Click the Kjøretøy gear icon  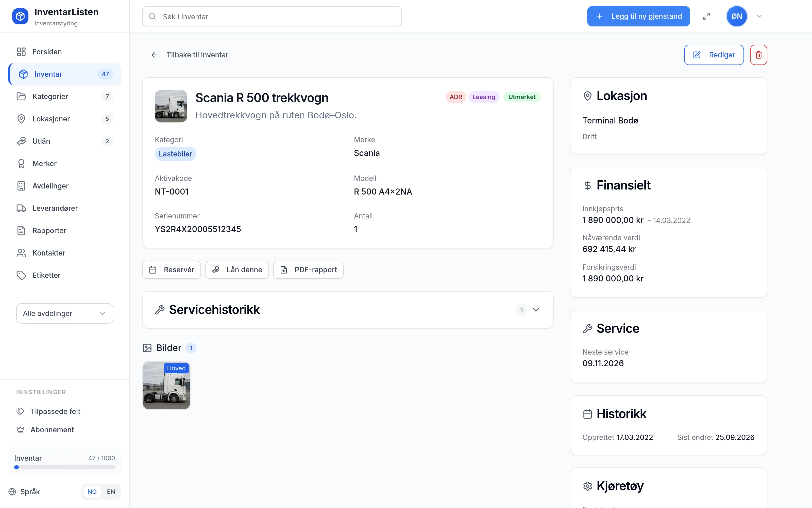click(x=587, y=486)
